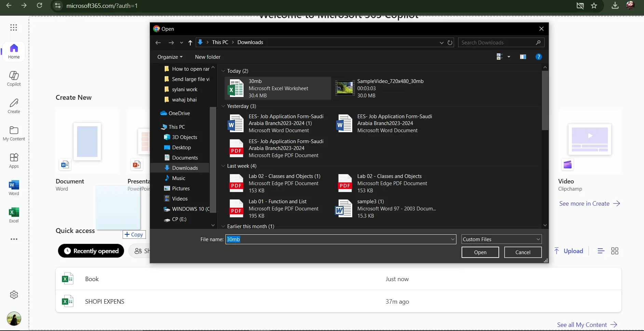This screenshot has height=331, width=644.
Task: Click the file list vertical scrollbar
Action: click(x=545, y=101)
